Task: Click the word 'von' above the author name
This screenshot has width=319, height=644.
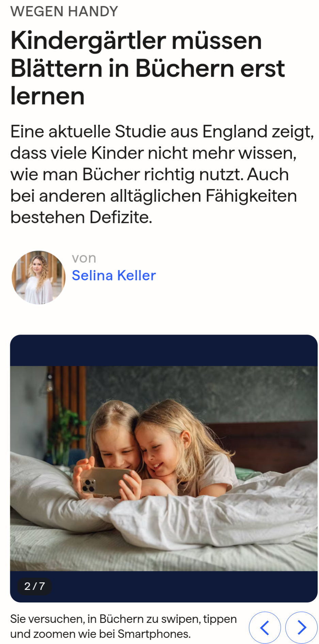Action: pyautogui.click(x=84, y=258)
